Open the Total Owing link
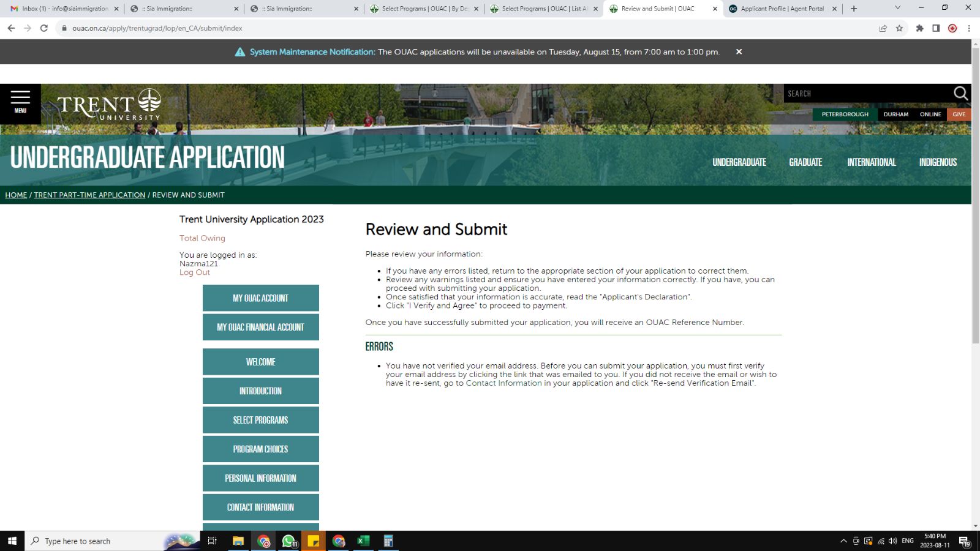This screenshot has height=551, width=980. [x=202, y=238]
